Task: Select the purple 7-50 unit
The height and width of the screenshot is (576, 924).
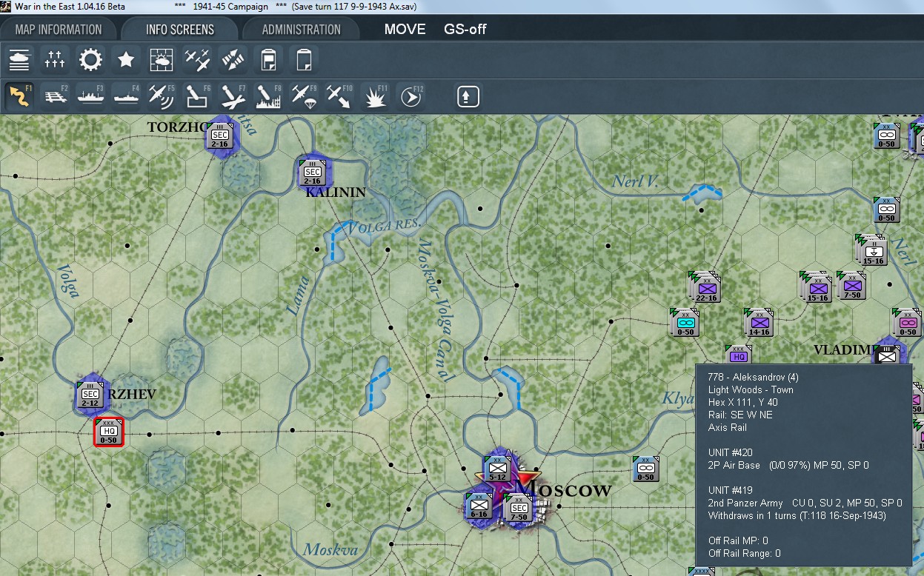Action: tap(853, 286)
